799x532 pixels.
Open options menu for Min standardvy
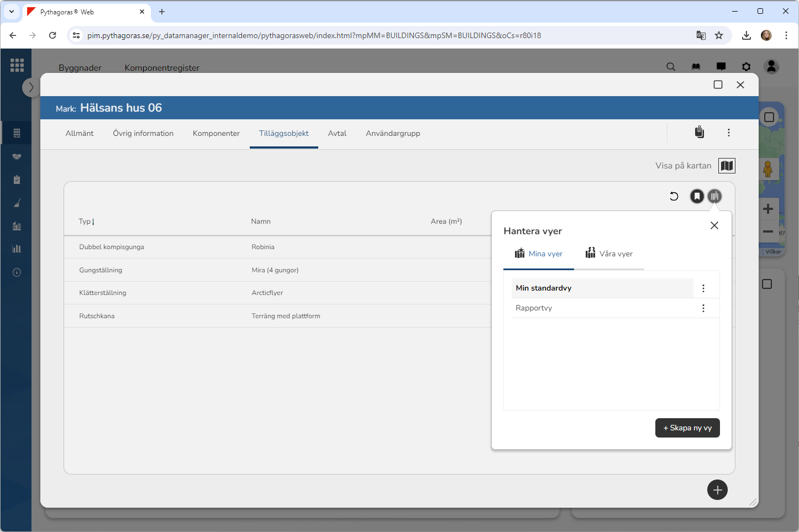(x=703, y=288)
